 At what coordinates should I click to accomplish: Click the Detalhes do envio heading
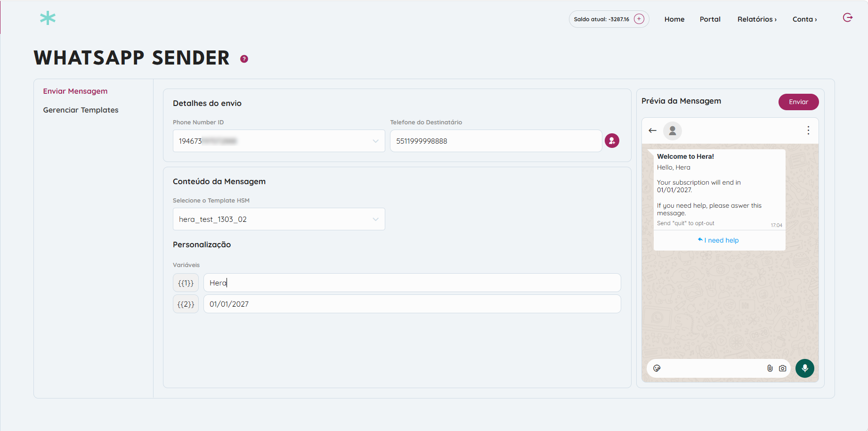[207, 103]
